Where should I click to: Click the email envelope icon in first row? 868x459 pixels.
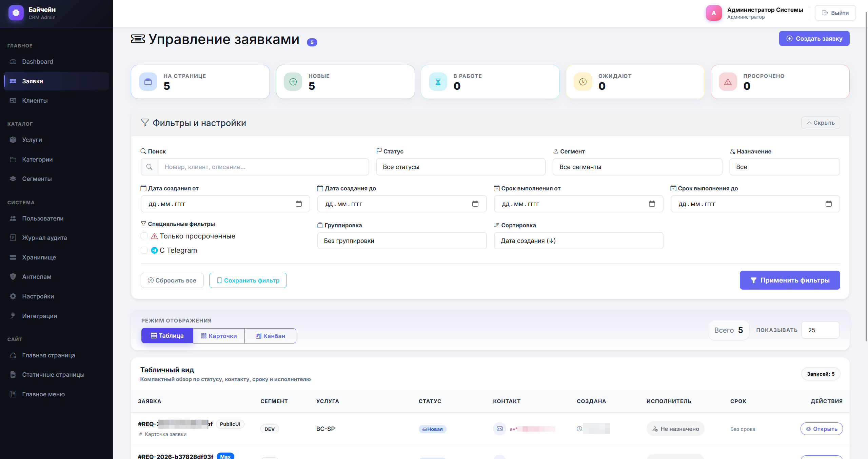click(x=499, y=429)
